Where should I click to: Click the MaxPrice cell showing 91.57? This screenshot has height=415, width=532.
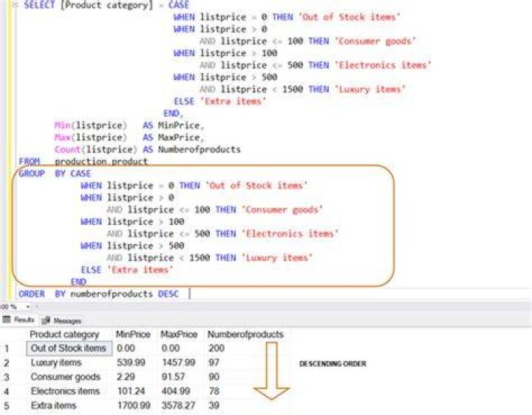(174, 377)
